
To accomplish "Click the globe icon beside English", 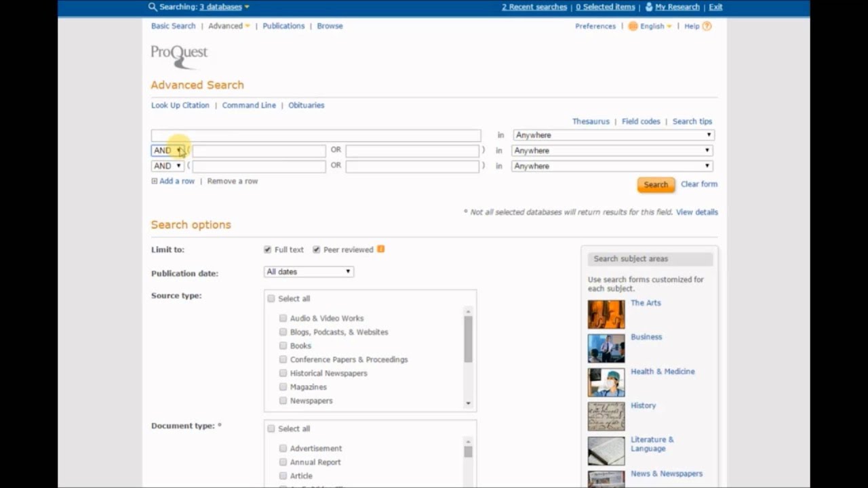I will pos(633,26).
